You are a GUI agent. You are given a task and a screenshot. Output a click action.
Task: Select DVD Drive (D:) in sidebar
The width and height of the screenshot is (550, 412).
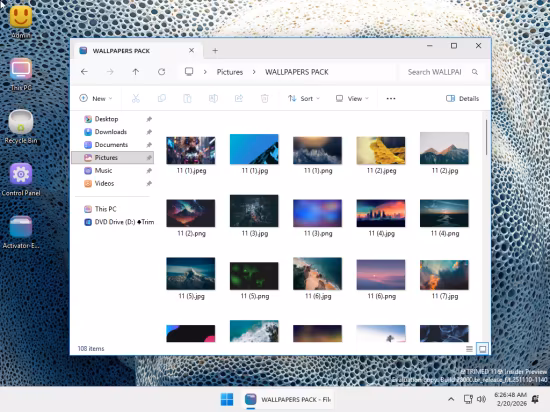coord(113,222)
